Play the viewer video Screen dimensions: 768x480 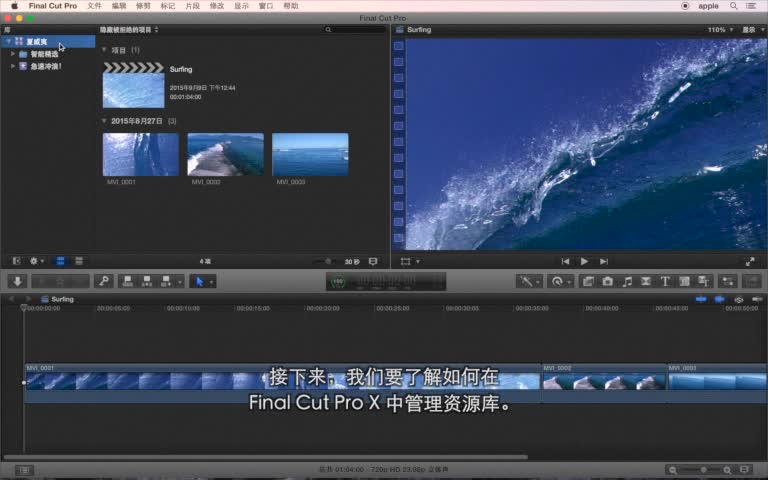pos(584,262)
